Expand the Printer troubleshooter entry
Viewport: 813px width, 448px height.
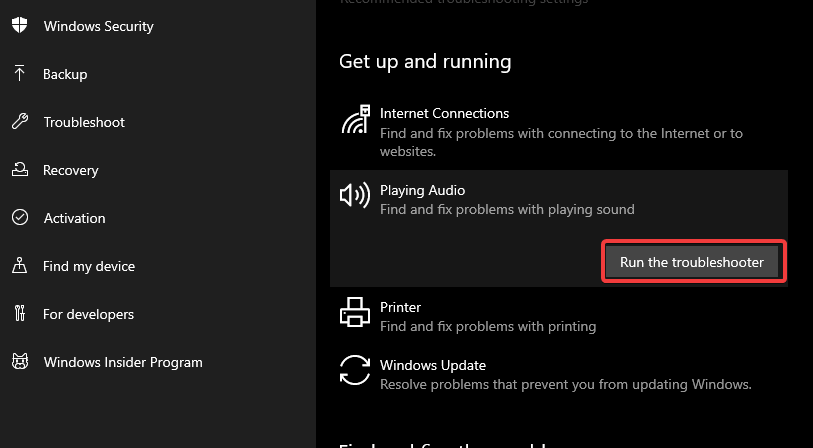tap(559, 316)
